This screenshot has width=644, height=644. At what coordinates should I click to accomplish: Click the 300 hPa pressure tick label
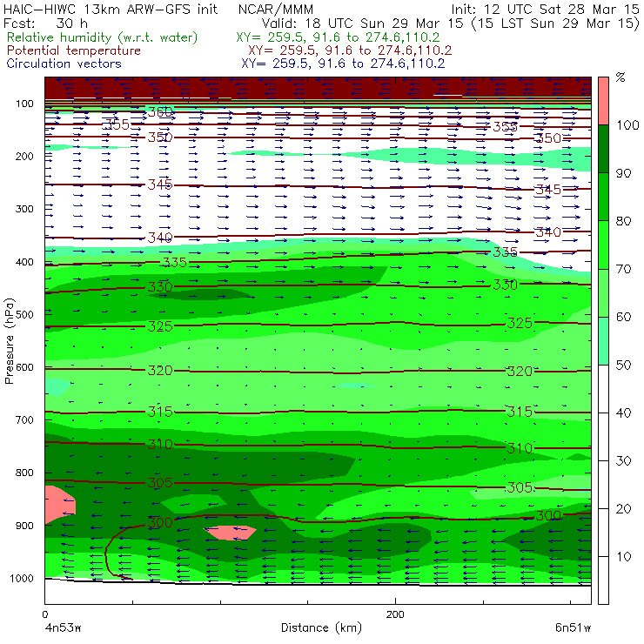24,209
